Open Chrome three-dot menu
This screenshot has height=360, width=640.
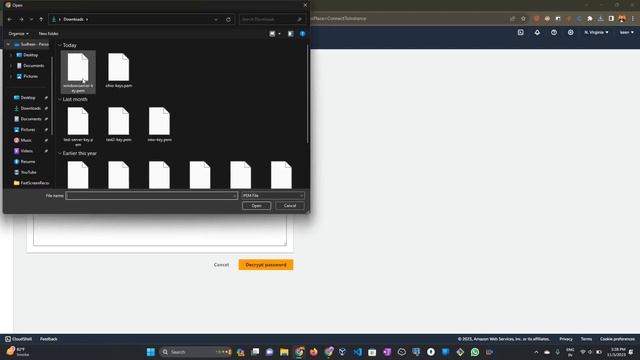[x=633, y=18]
